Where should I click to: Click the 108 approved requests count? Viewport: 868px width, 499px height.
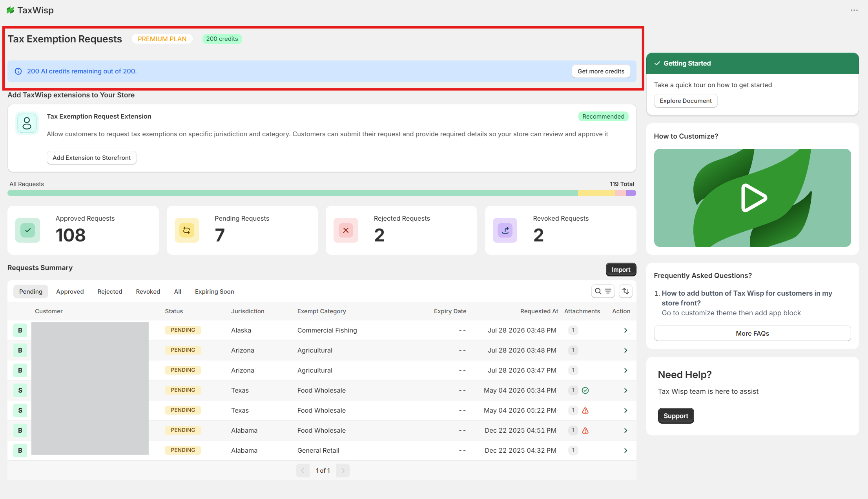(x=71, y=236)
